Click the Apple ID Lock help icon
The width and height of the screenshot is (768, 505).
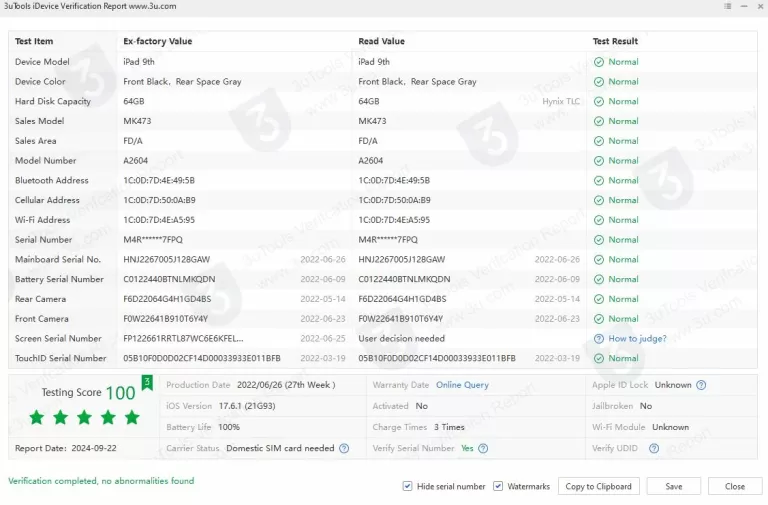[701, 385]
